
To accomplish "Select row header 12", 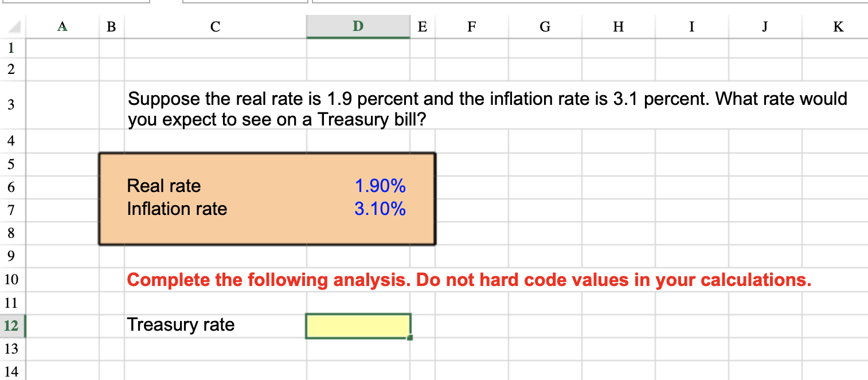I will 11,325.
